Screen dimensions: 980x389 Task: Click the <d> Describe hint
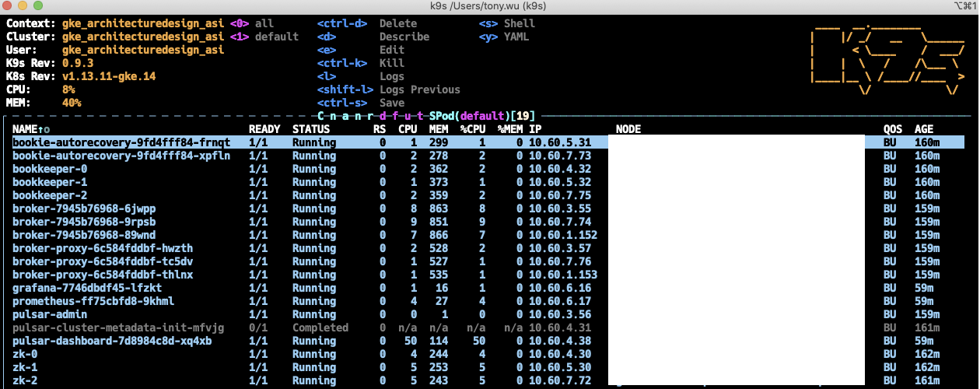[373, 37]
